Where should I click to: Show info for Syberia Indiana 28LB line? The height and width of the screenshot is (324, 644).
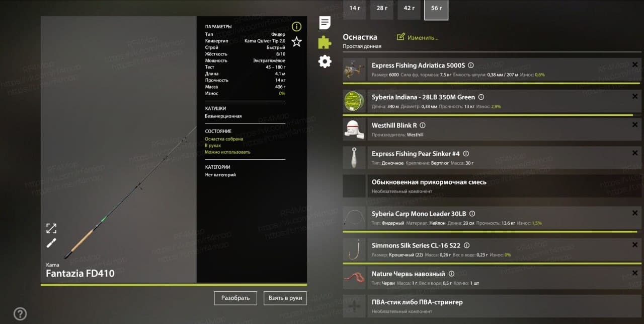click(x=481, y=97)
